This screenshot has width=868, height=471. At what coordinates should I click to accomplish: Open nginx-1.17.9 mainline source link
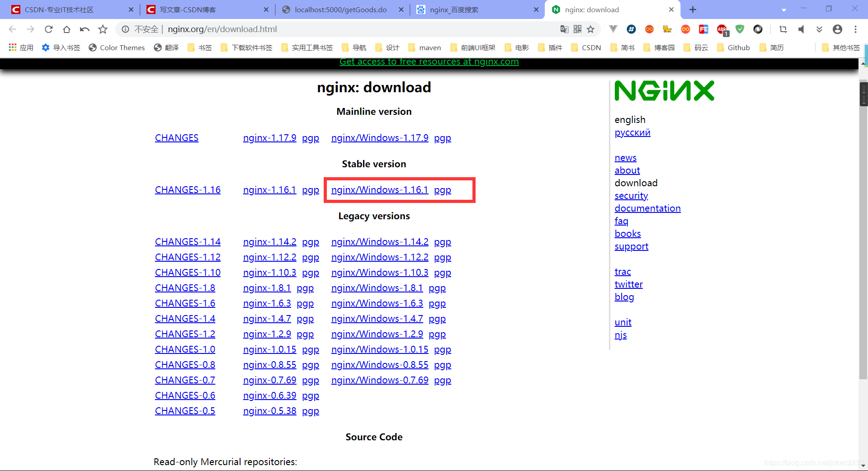(270, 138)
